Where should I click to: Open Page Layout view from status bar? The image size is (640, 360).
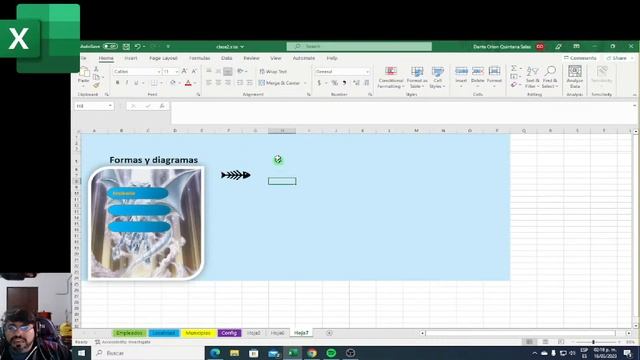coord(545,342)
